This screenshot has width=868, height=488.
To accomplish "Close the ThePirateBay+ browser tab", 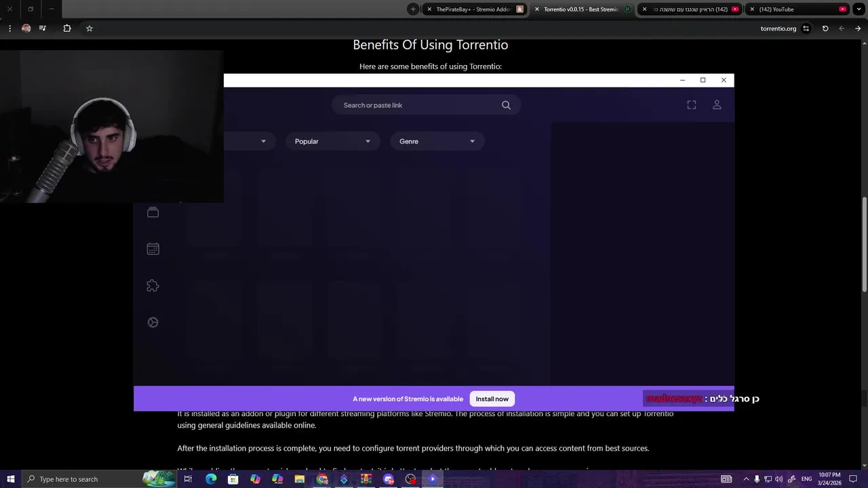I will pos(429,9).
